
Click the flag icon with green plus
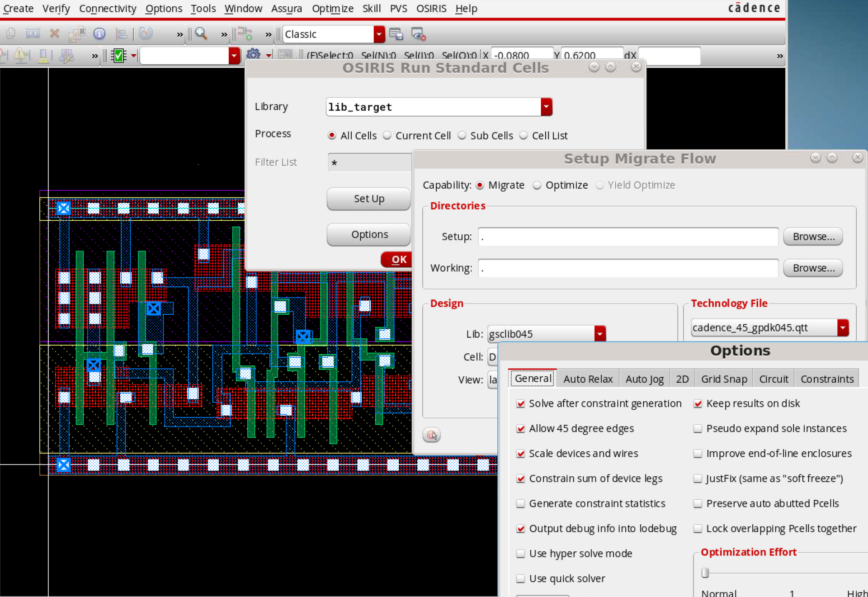[x=245, y=33]
